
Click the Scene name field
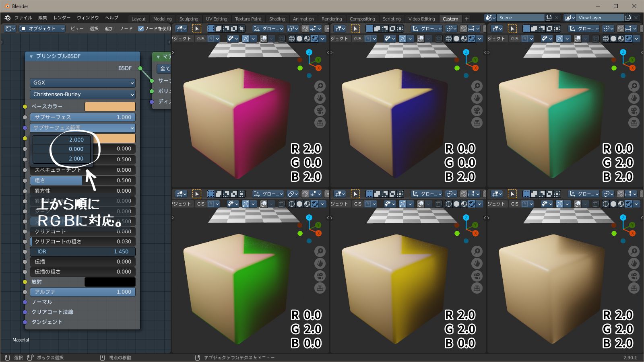521,18
